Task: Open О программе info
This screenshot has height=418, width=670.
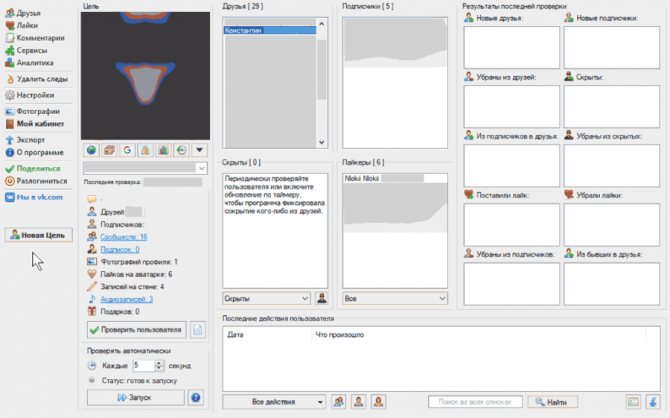Action: (x=34, y=152)
